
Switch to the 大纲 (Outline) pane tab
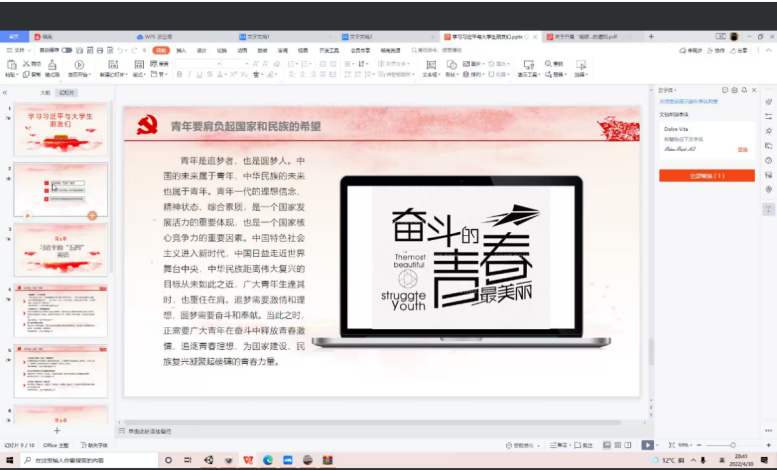[45, 92]
